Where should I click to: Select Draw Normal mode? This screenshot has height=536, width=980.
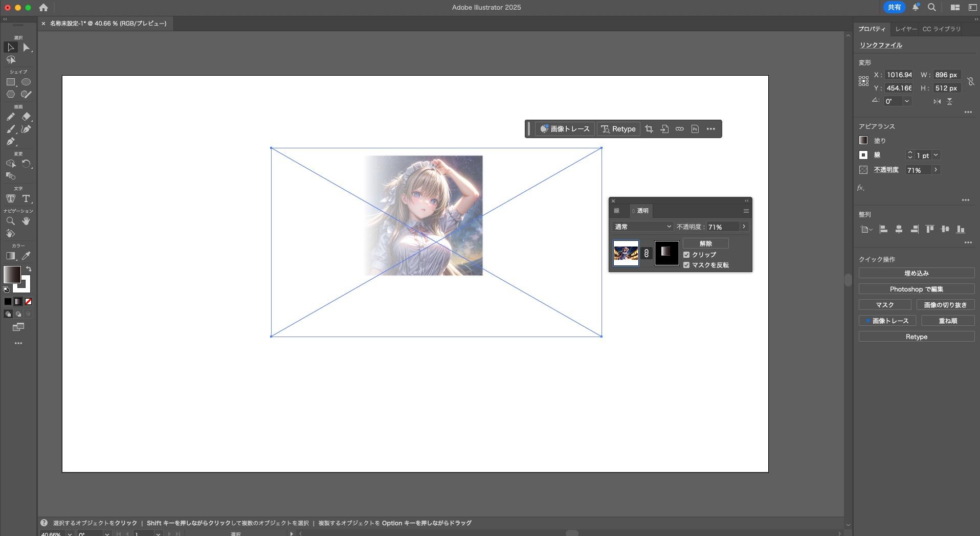pos(8,314)
